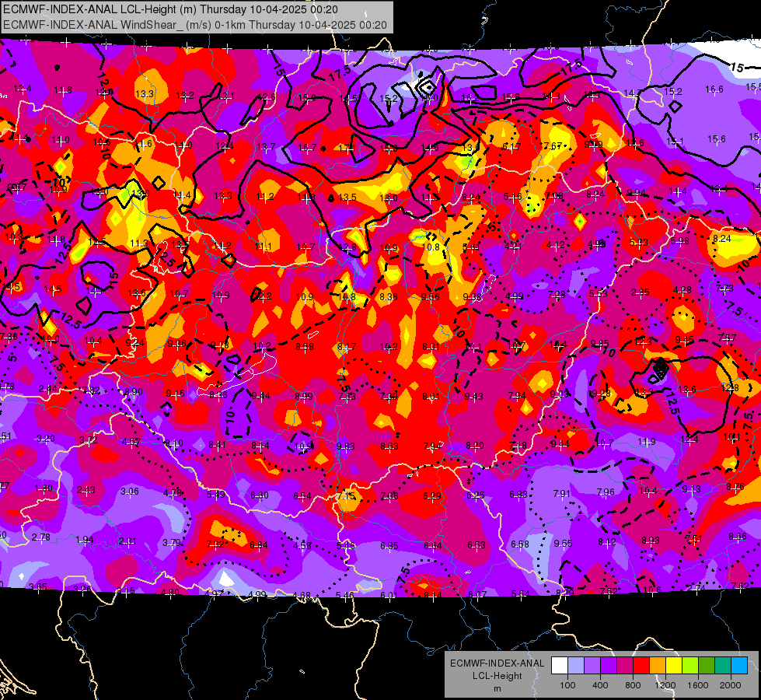Select the white swatch above legend value 100
This screenshot has height=700, width=761.
pos(560,666)
